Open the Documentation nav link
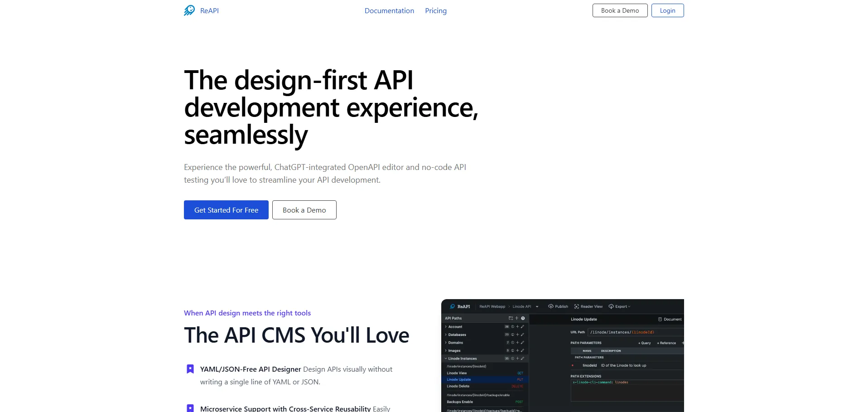868x412 pixels. tap(389, 11)
